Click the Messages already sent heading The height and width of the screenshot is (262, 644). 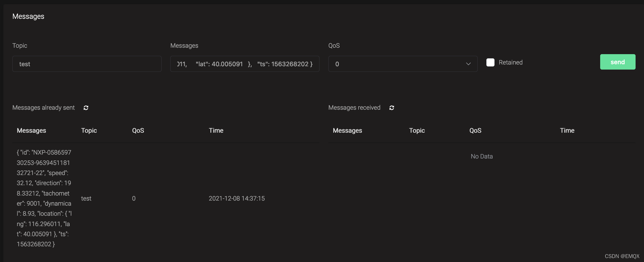point(43,107)
